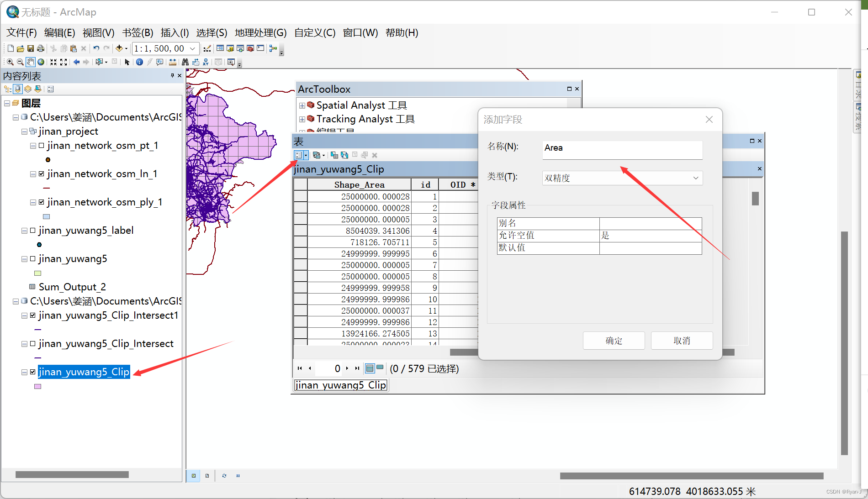Expand the Spatial Analyst 工具 toolbox
868x499 pixels.
click(302, 105)
